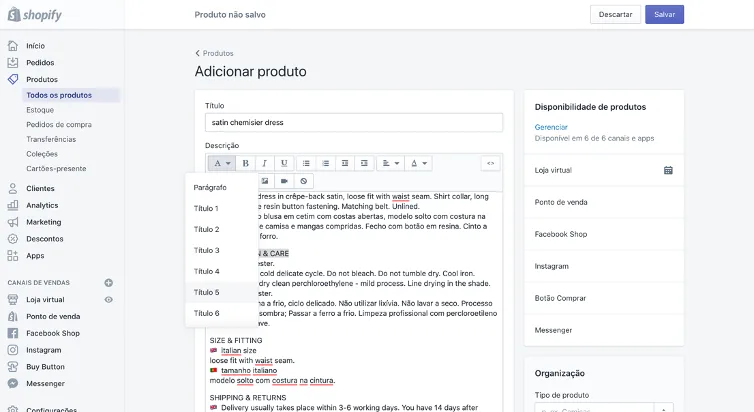This screenshot has height=412, width=754.
Task: Select Instagram in the availability list
Action: pyautogui.click(x=604, y=266)
